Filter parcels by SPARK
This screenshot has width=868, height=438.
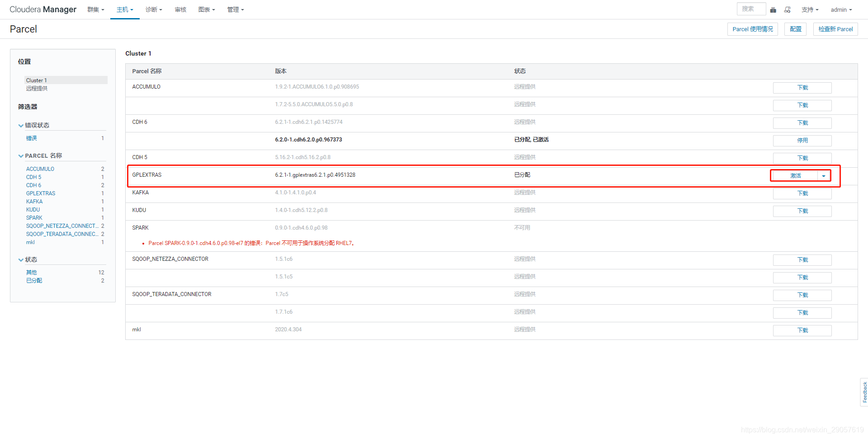[x=34, y=218]
